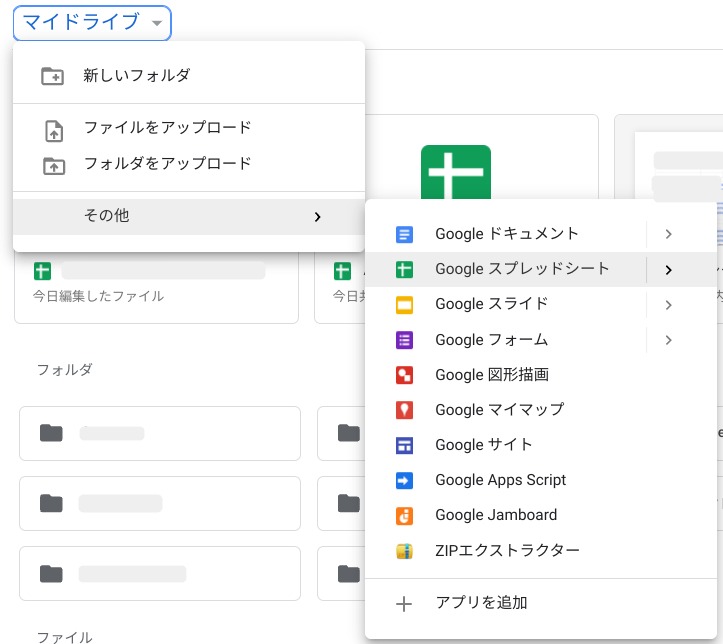
Task: Click the yellow Google スライド icon
Action: click(x=404, y=304)
